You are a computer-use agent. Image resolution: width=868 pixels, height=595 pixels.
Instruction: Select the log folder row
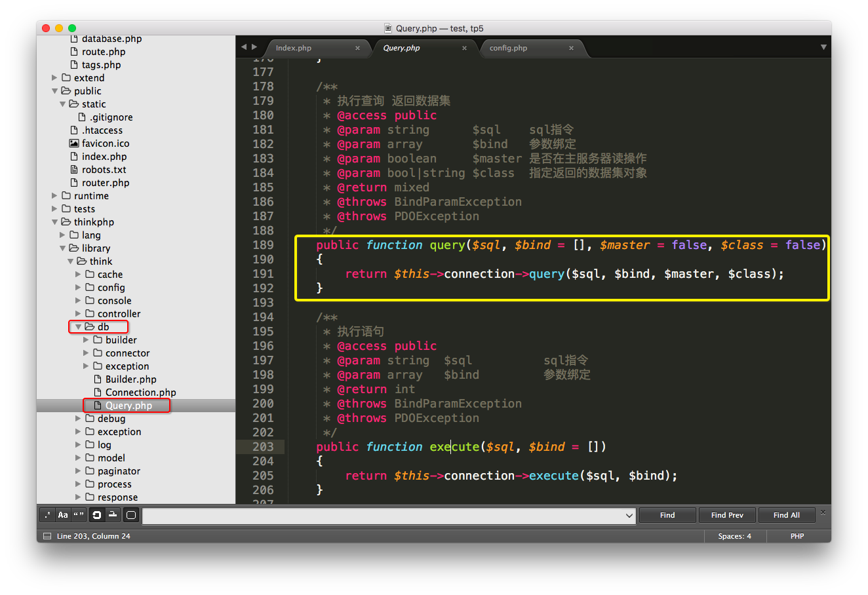[x=136, y=445]
